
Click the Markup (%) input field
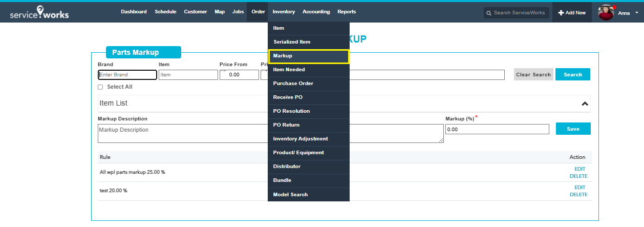(x=497, y=130)
